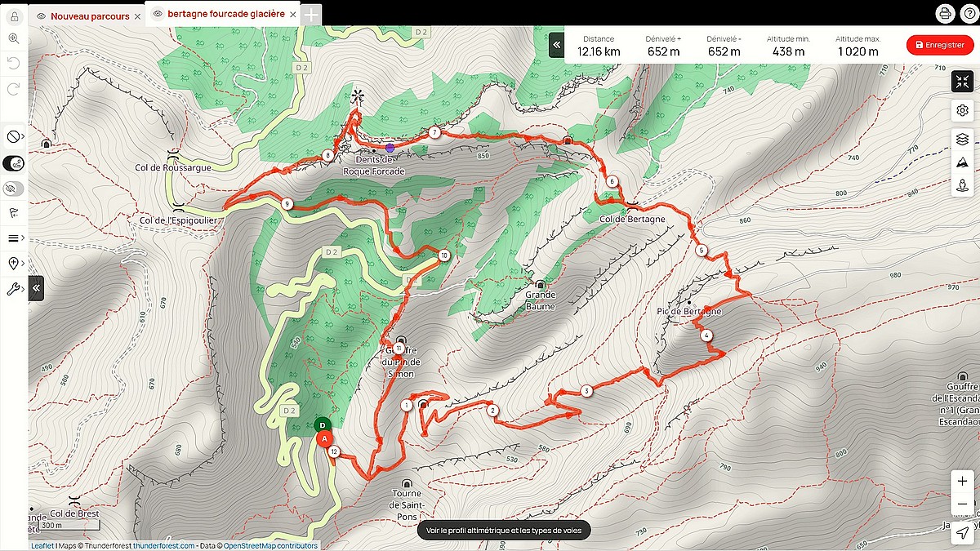Toggle visibility eye of bertagne fourcade glacière
Screen dimensions: 980x551
click(158, 14)
